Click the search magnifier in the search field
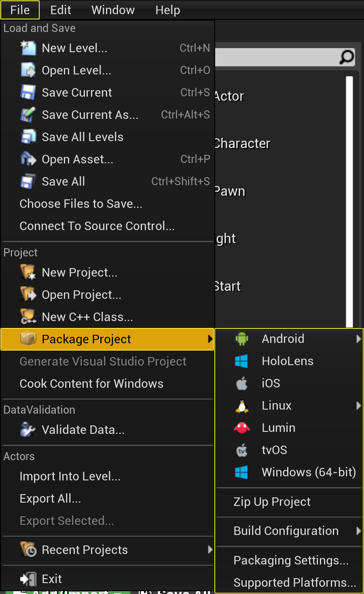 pyautogui.click(x=346, y=57)
